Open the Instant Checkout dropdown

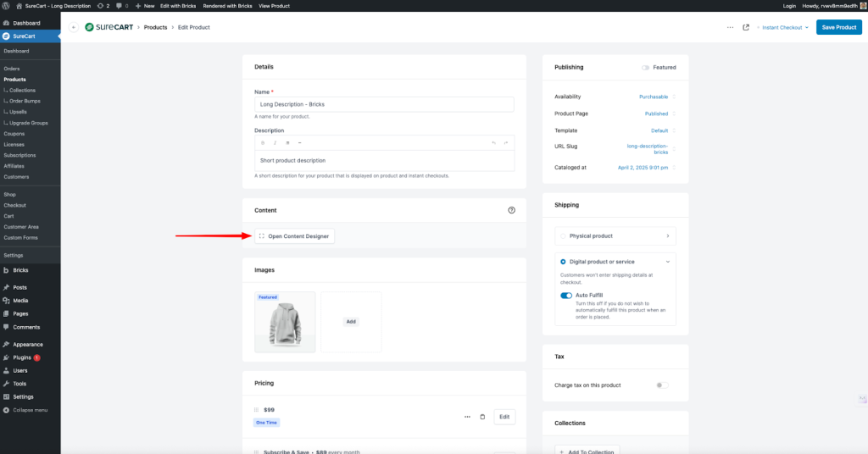point(784,27)
